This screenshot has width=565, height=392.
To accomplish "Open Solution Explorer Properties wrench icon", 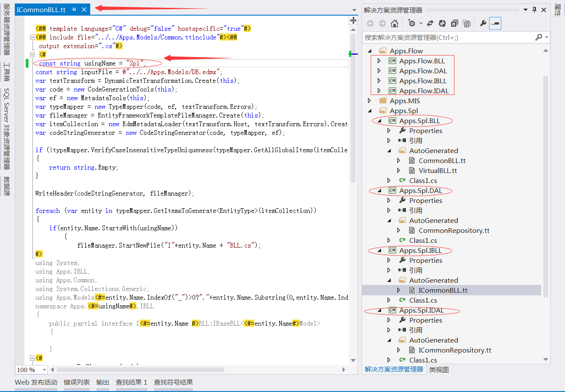I will 483,23.
